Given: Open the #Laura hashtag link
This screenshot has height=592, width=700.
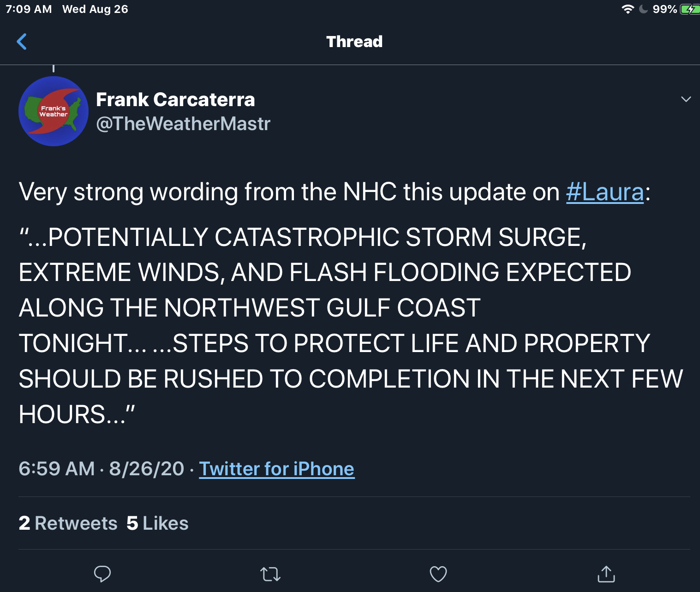Looking at the screenshot, I should 604,192.
